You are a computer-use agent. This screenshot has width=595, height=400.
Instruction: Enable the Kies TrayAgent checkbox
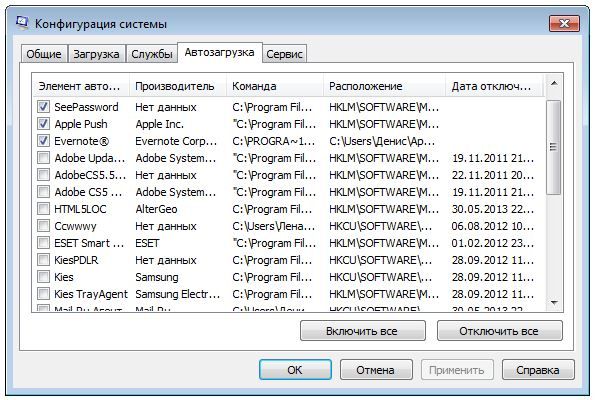pos(43,294)
